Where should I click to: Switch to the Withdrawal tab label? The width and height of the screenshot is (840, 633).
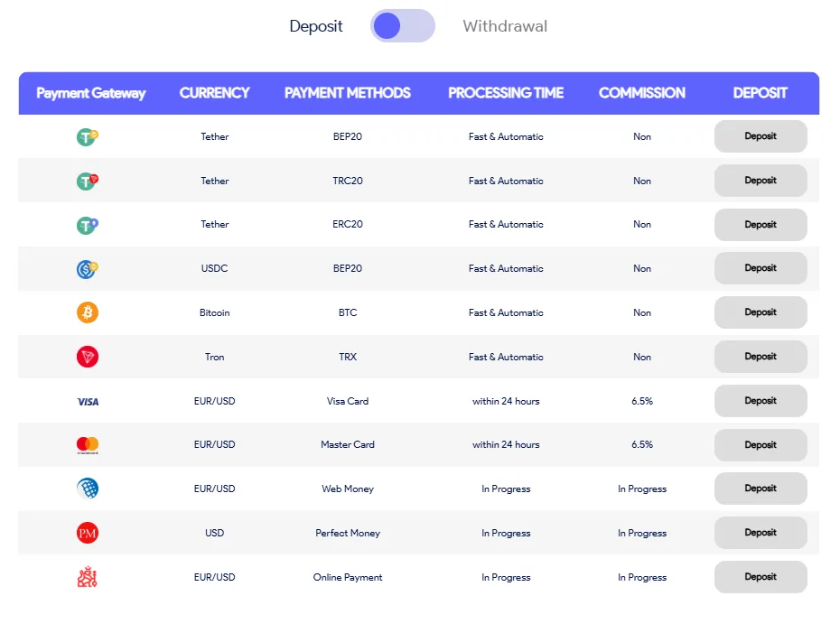(505, 26)
